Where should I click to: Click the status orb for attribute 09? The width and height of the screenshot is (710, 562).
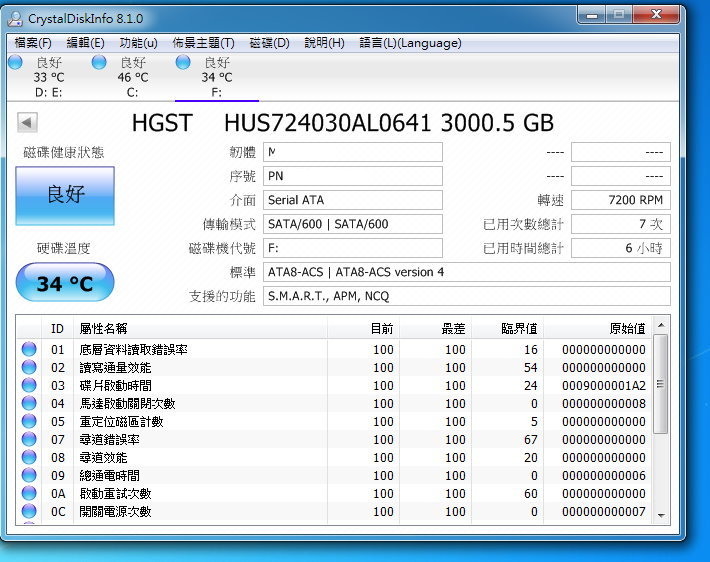tap(29, 475)
